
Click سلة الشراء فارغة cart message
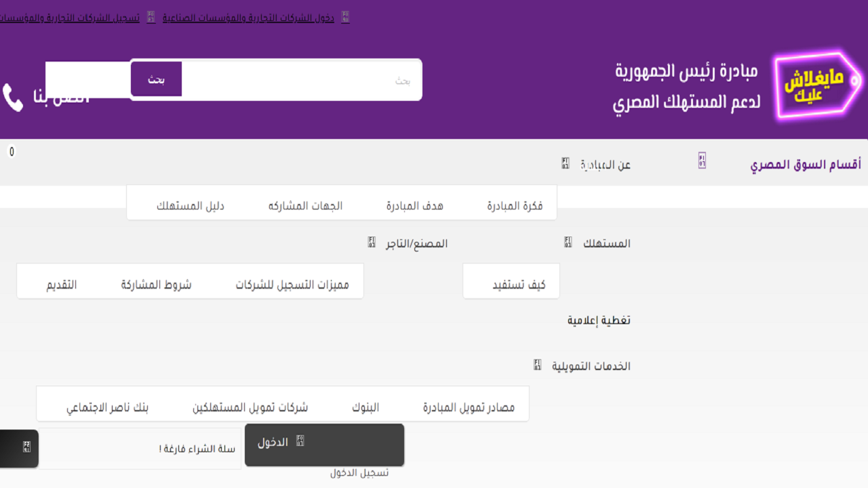(197, 449)
